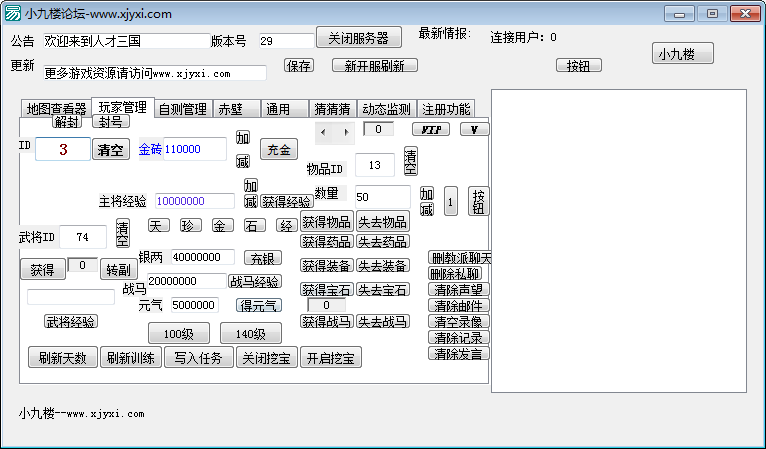This screenshot has height=449, width=766.
Task: Click the 充金 button
Action: pyautogui.click(x=279, y=149)
